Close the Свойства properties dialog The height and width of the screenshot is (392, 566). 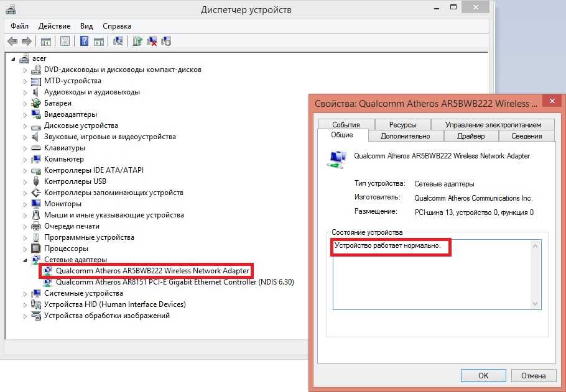coord(552,101)
